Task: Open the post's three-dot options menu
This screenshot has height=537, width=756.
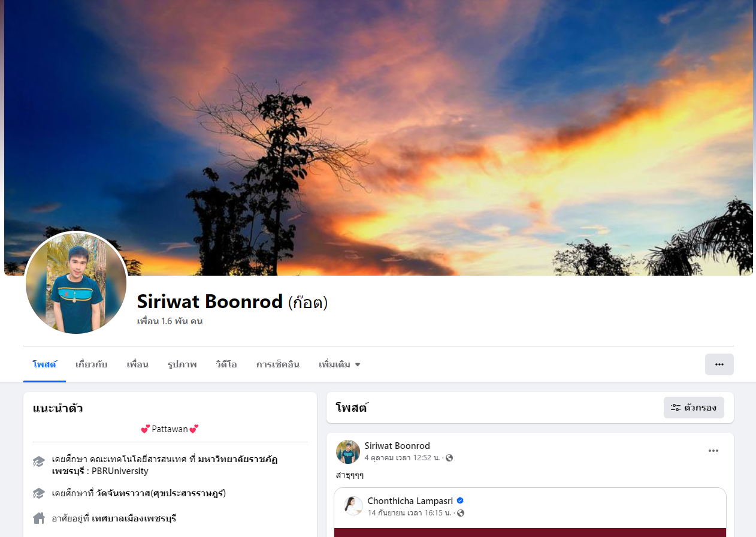Action: coord(713,451)
